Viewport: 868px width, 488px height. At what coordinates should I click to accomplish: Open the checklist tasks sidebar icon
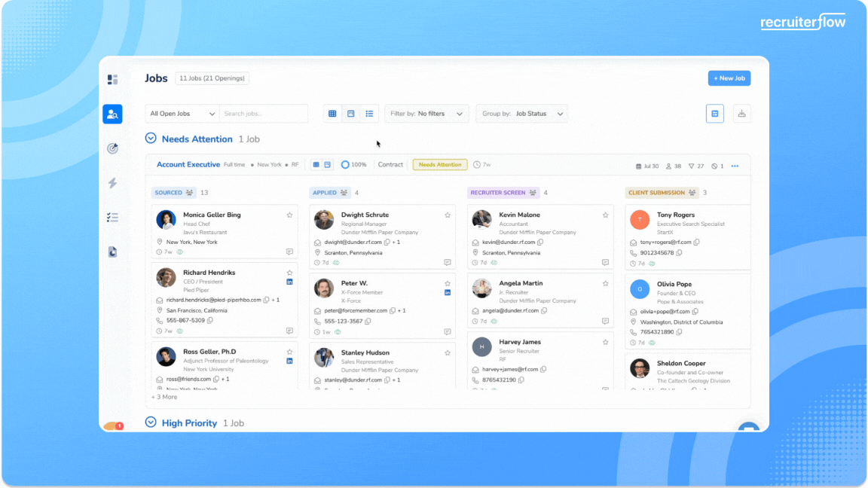(x=112, y=218)
